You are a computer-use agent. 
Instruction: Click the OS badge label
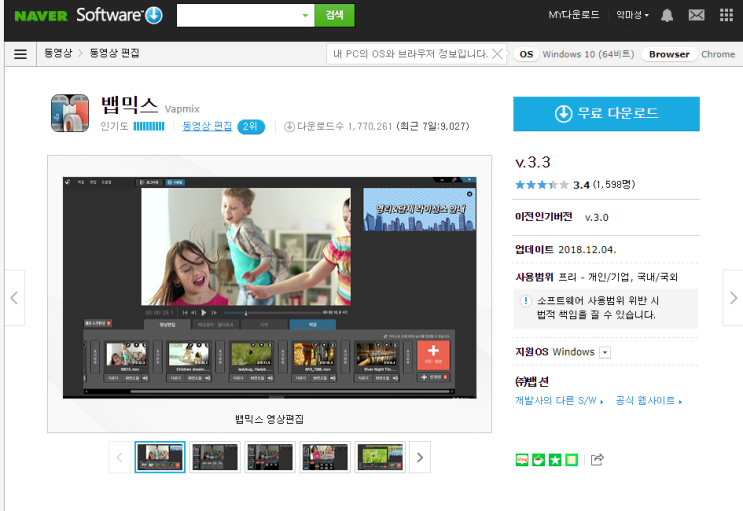[526, 54]
